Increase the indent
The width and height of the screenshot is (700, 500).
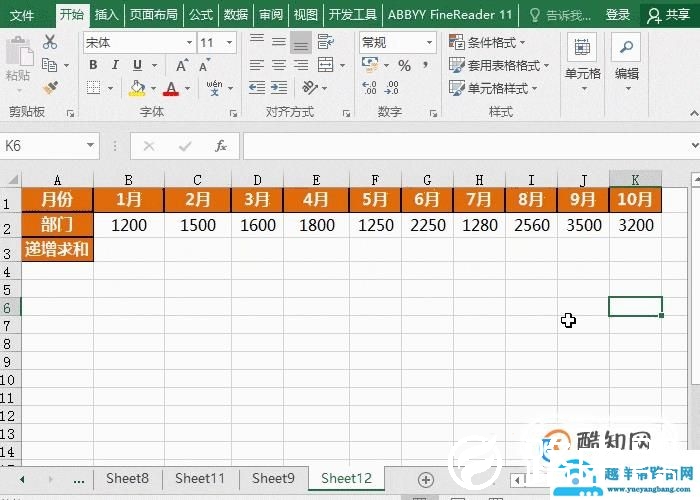(x=279, y=88)
